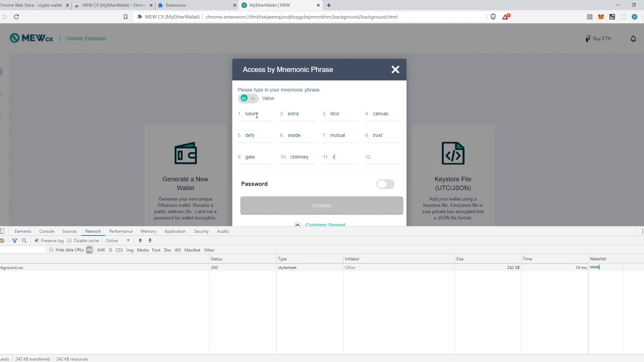Click the MEW CX logo
The image size is (644, 362).
pyautogui.click(x=31, y=38)
